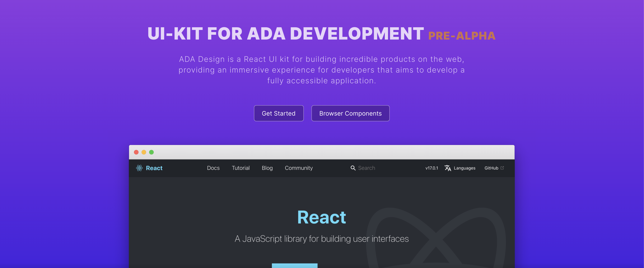Click the blue button below the React tagline
Screen dimensions: 644x268
(x=295, y=266)
